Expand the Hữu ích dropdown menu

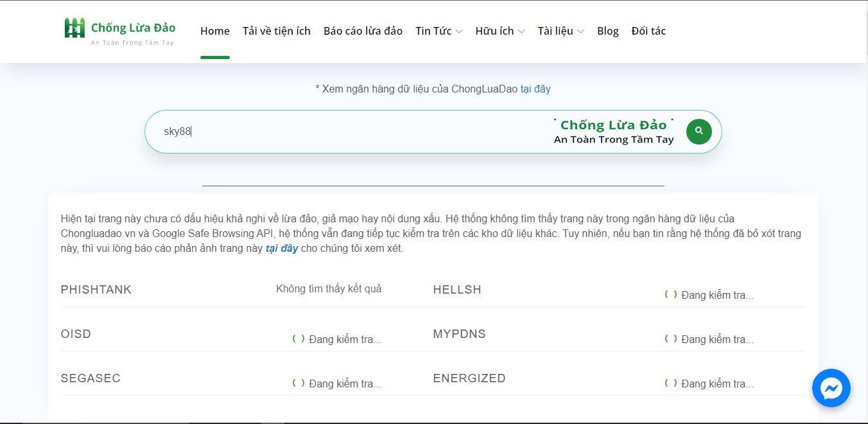[499, 31]
